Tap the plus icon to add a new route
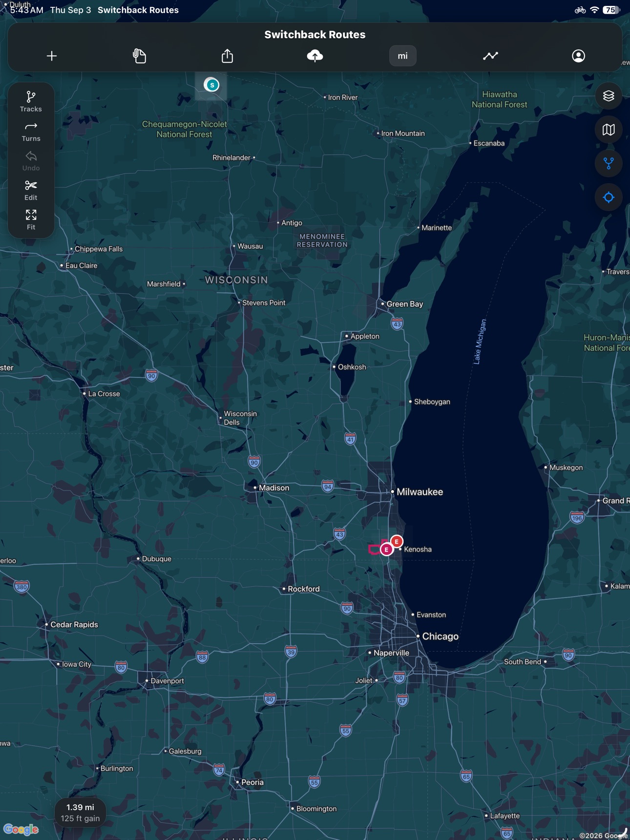This screenshot has height=840, width=630. click(x=52, y=56)
